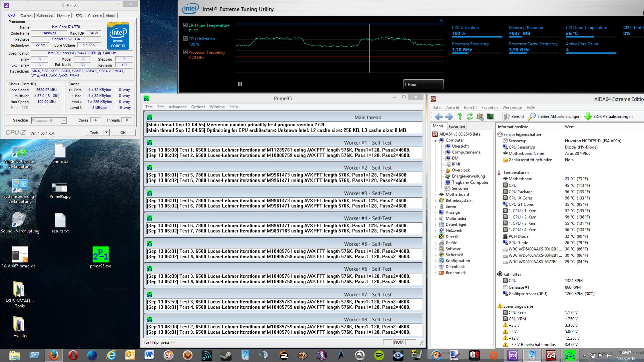Viewport: 644px width, 362px height.
Task: Select ASUS INSTALL + Tools folder
Action: [20, 295]
